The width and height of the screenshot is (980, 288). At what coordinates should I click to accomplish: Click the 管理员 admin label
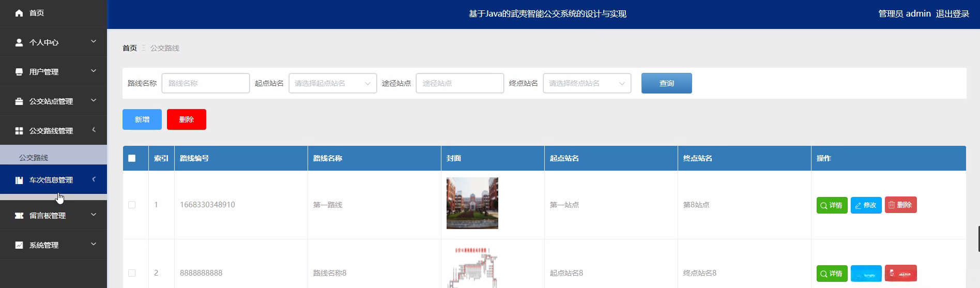(905, 14)
